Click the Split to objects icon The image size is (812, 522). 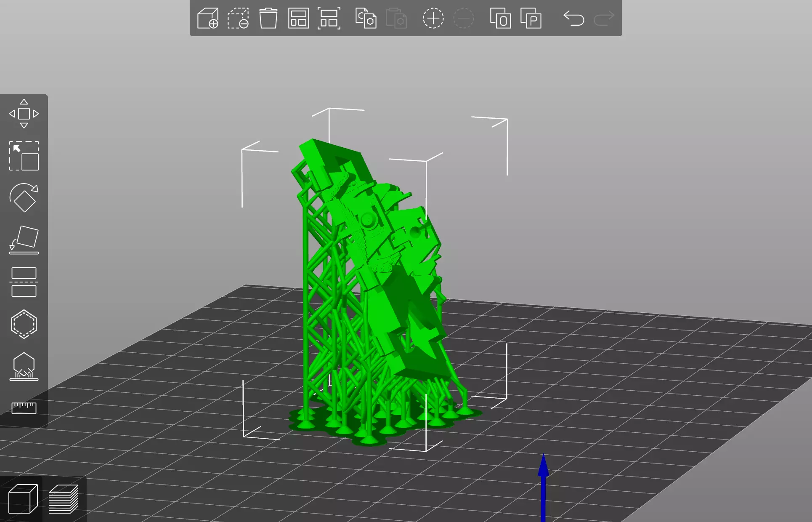coord(500,19)
